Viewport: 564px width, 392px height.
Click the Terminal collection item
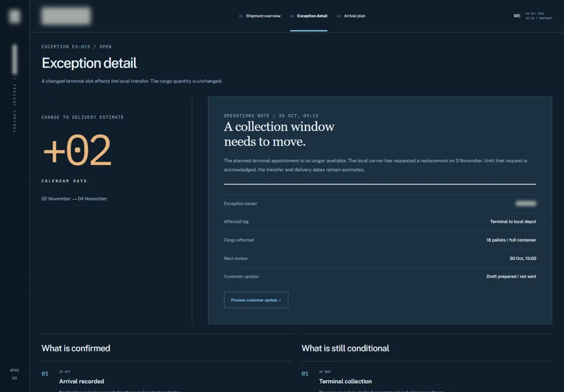345,381
